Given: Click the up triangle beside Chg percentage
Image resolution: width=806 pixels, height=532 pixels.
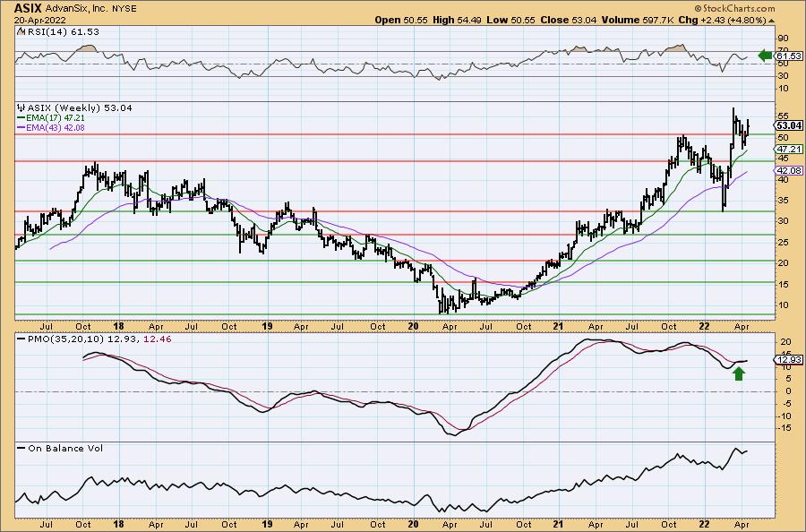Looking at the screenshot, I should click(x=771, y=21).
